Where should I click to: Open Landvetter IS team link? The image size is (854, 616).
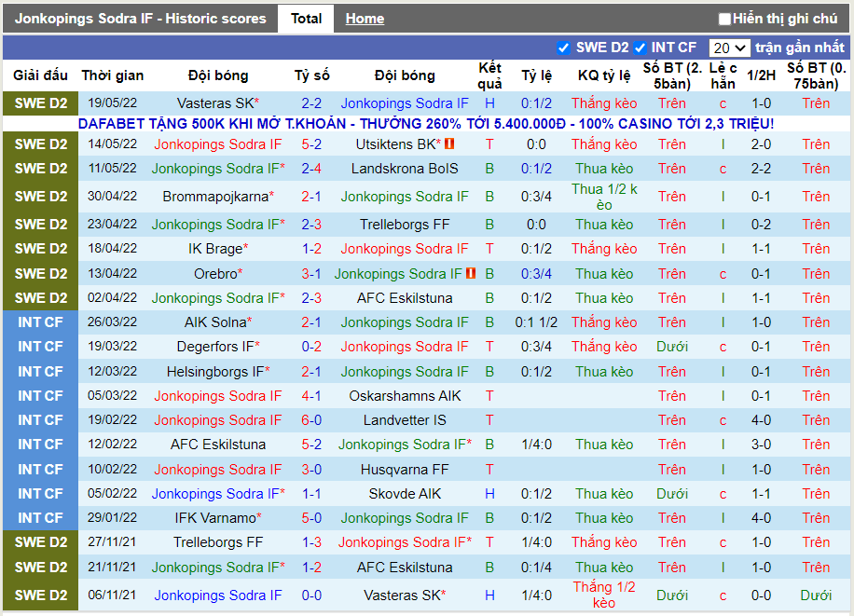404,420
